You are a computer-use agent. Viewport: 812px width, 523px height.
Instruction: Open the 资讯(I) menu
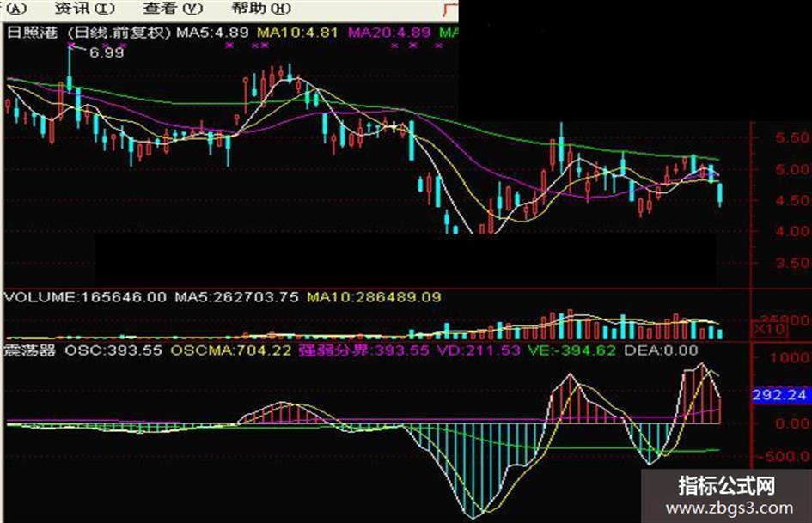point(85,9)
